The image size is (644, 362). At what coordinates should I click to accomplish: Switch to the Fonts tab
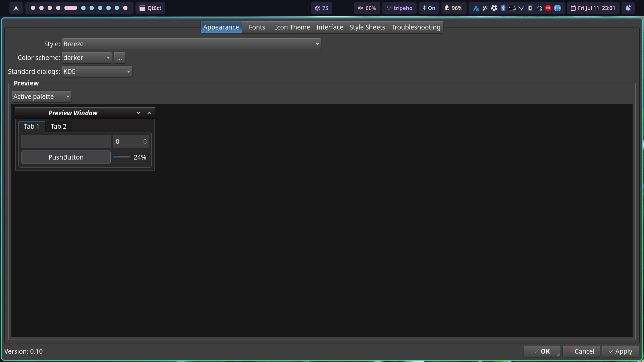point(257,27)
